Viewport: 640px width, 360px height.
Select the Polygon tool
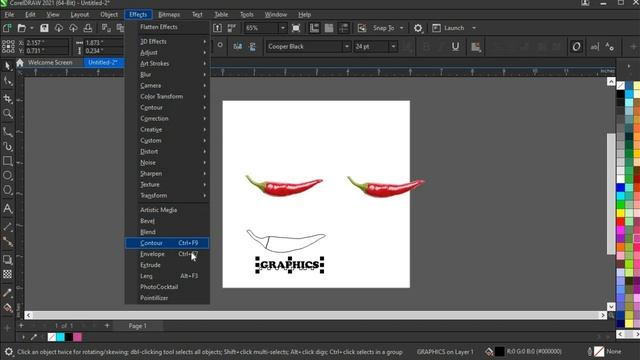pyautogui.click(x=7, y=190)
